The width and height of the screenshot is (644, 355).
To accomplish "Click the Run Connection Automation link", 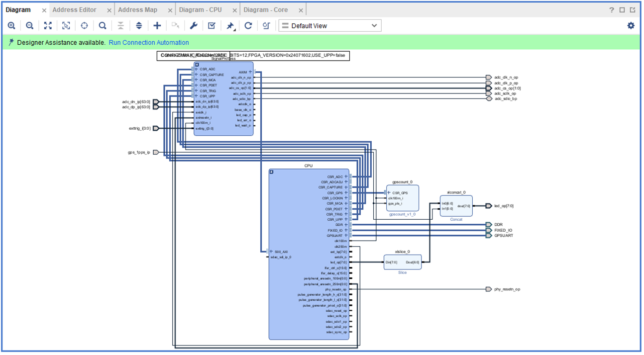I will tap(149, 43).
